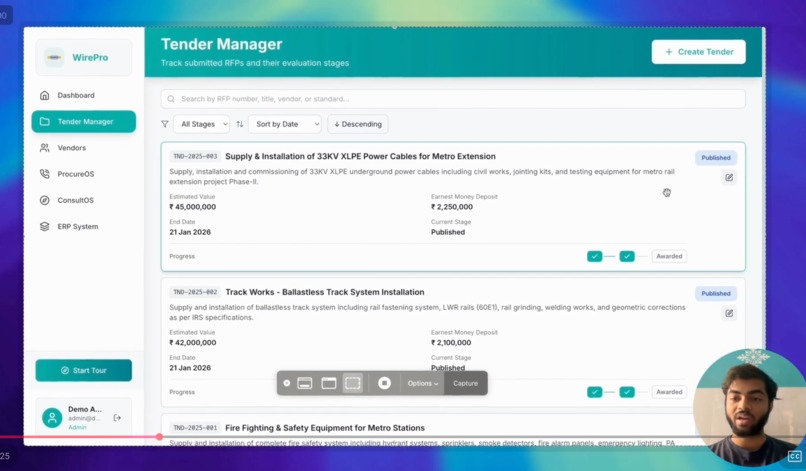Click first progress checkmark of TND-2025-002

(x=595, y=392)
